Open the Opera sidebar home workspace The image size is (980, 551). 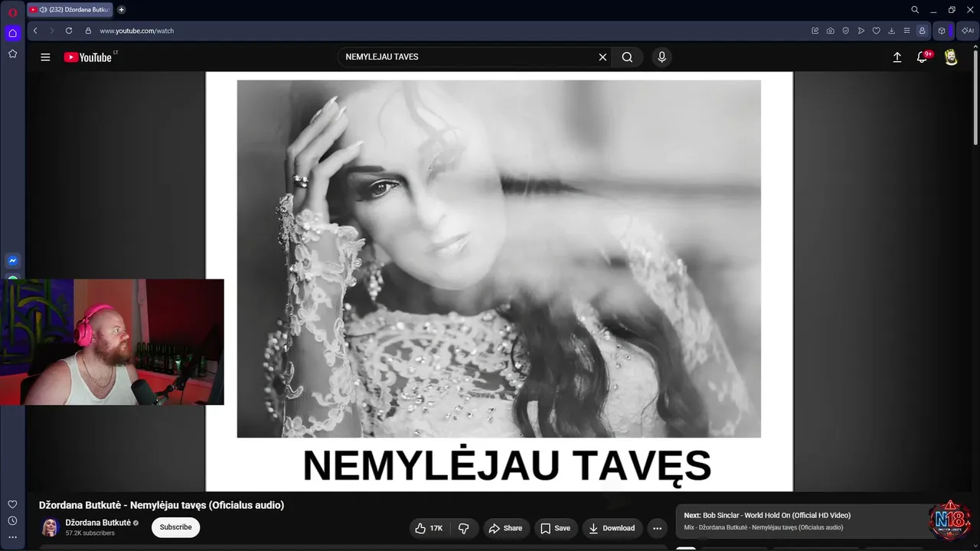click(12, 33)
